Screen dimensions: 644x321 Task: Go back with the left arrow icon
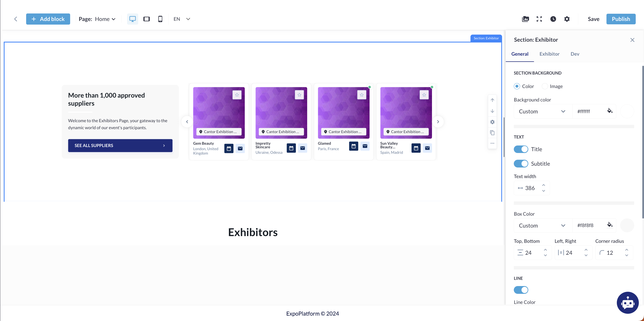pyautogui.click(x=16, y=19)
